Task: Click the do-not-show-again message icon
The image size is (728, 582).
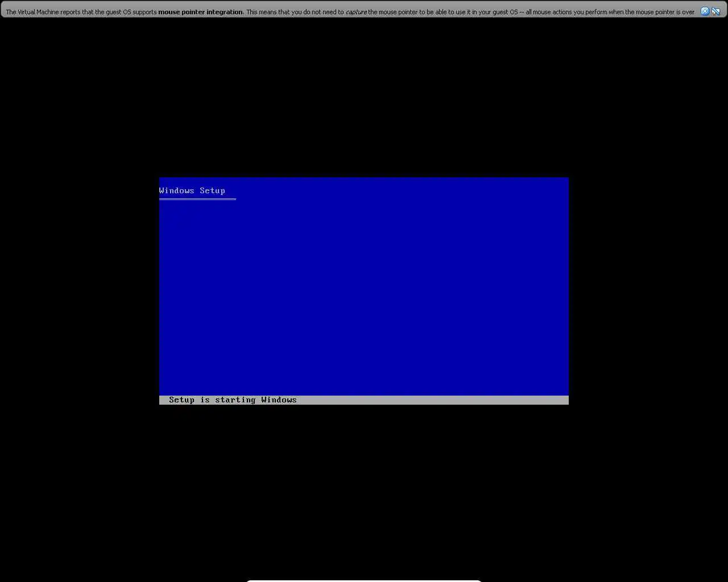Action: pos(716,11)
